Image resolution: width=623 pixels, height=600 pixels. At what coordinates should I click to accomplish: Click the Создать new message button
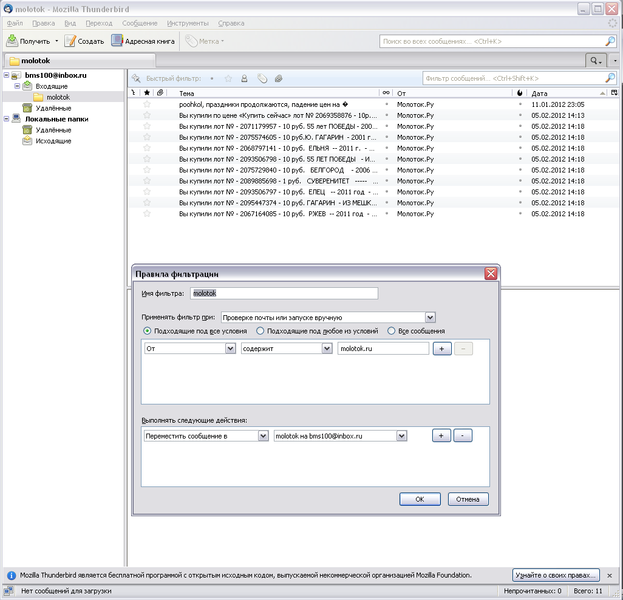(x=84, y=41)
